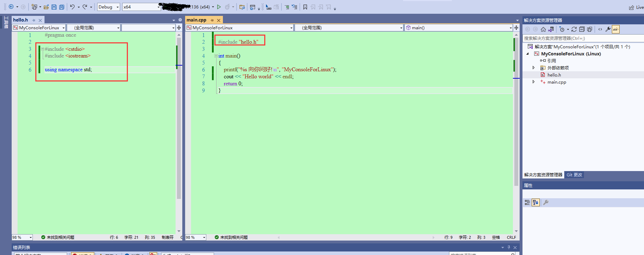Select the 引用 node in Solution Explorer
Screen dimensions: 644x255
[551, 61]
